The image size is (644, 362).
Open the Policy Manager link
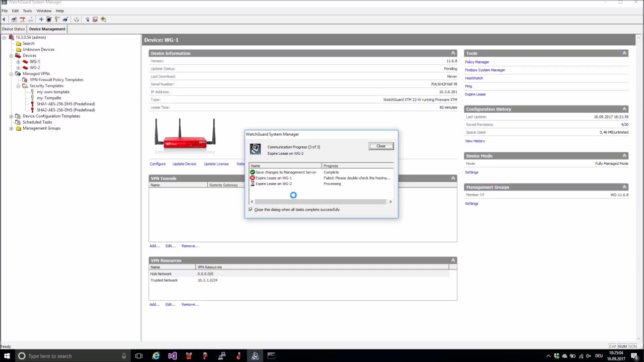pos(477,62)
